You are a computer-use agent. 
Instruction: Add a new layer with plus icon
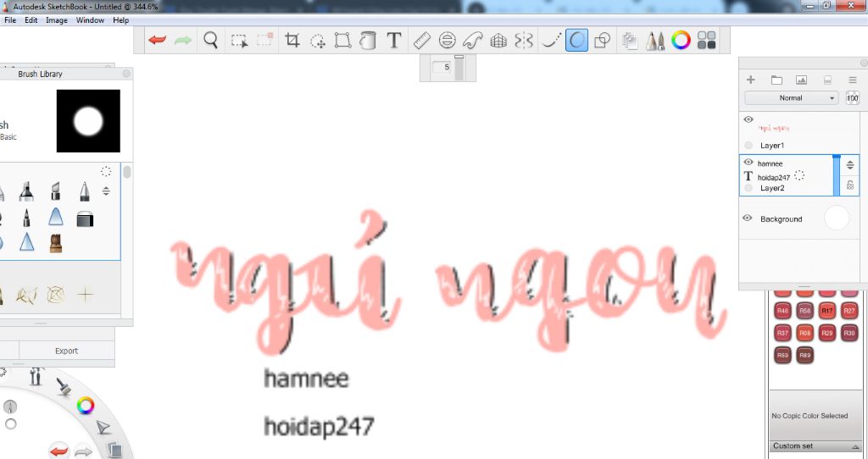click(x=751, y=80)
